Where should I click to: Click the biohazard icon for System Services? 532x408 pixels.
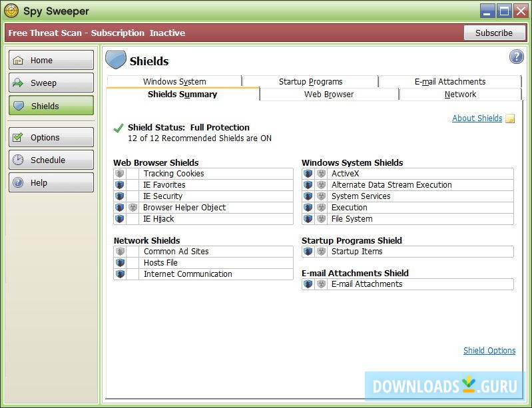click(x=321, y=196)
